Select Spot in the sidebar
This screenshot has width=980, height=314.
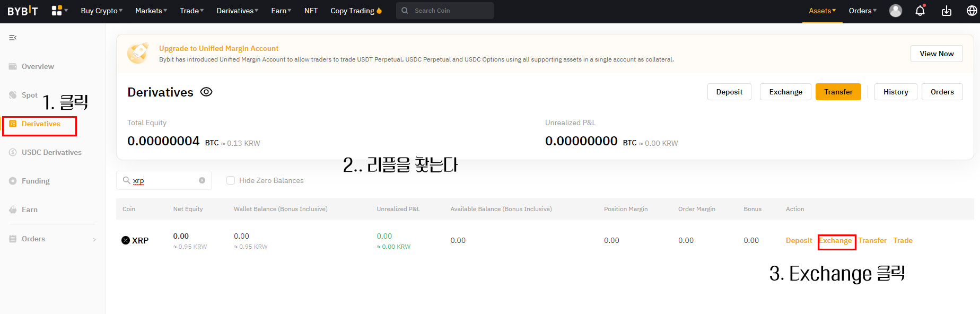pos(30,95)
